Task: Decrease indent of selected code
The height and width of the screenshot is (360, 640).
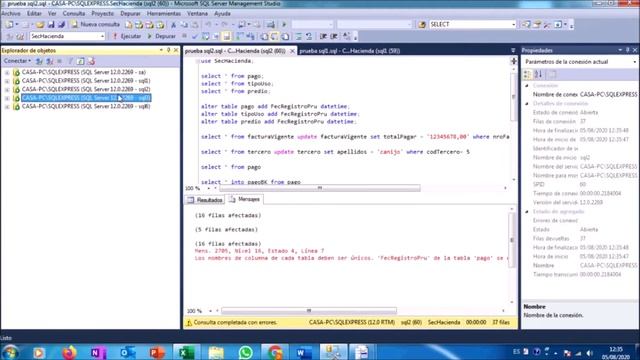Action: (x=323, y=36)
